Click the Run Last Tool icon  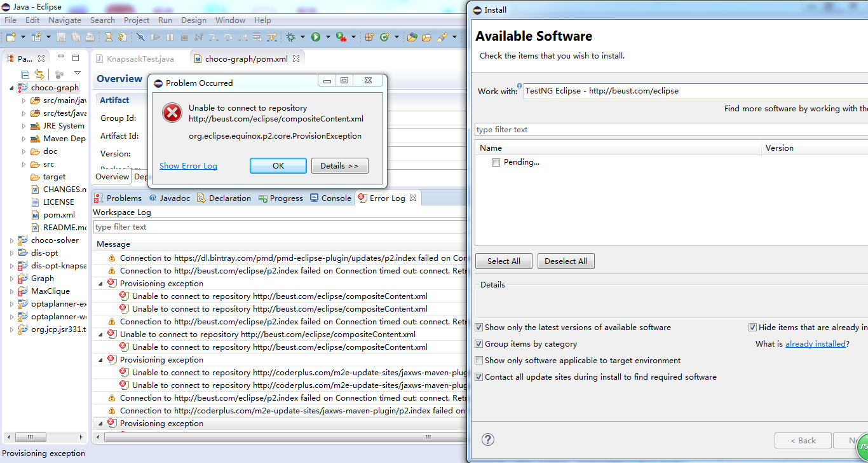341,37
